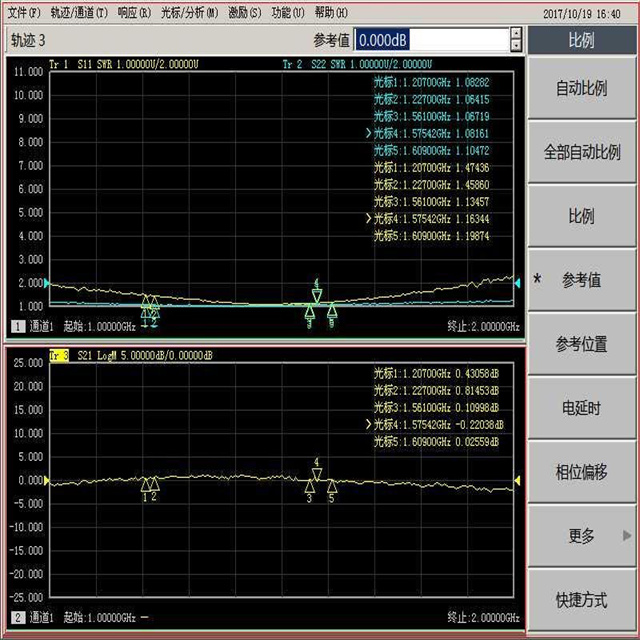Select the 参考值 softkey
The height and width of the screenshot is (640, 640).
582,280
